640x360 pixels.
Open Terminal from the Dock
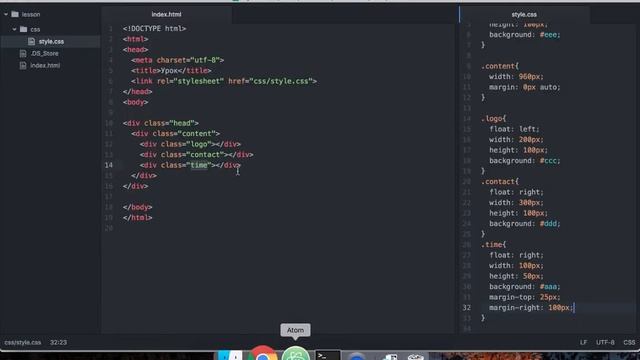click(x=327, y=355)
